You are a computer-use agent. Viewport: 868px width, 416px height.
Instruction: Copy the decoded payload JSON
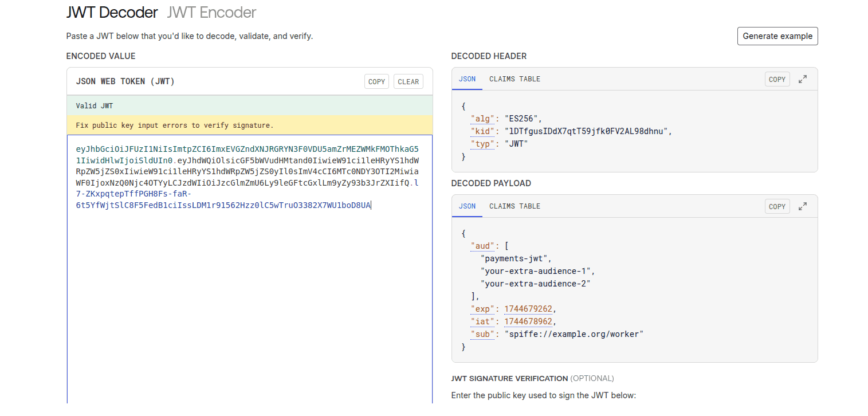click(777, 207)
